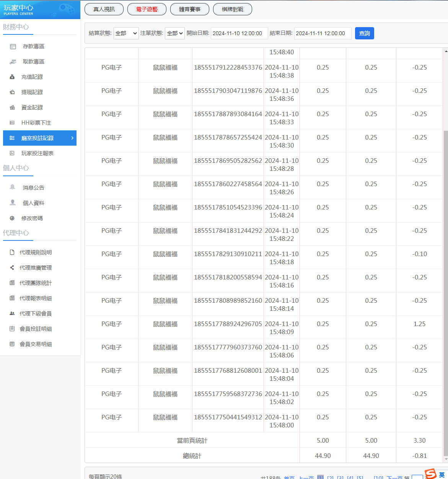
Task: Click the Sogou input method S icon
Action: 431,474
